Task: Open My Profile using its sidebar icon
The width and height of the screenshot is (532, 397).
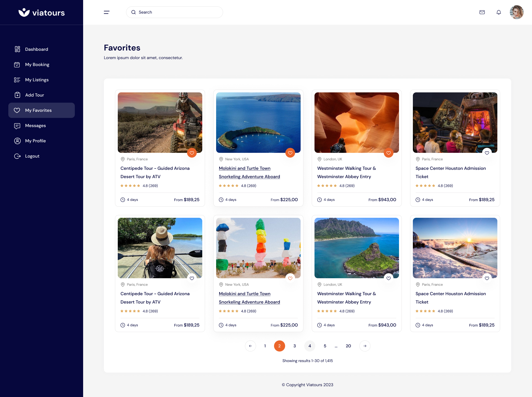Action: point(17,141)
